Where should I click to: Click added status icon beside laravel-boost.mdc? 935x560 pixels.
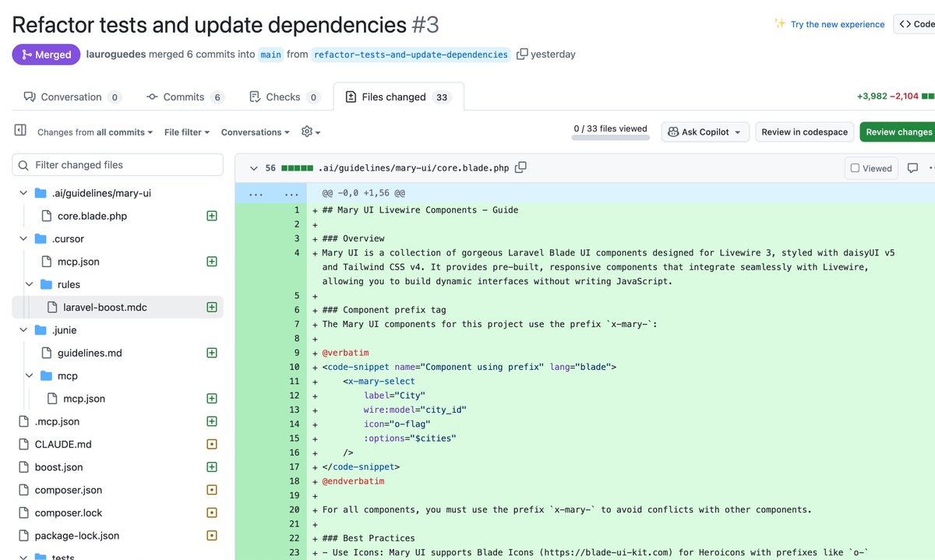[211, 307]
